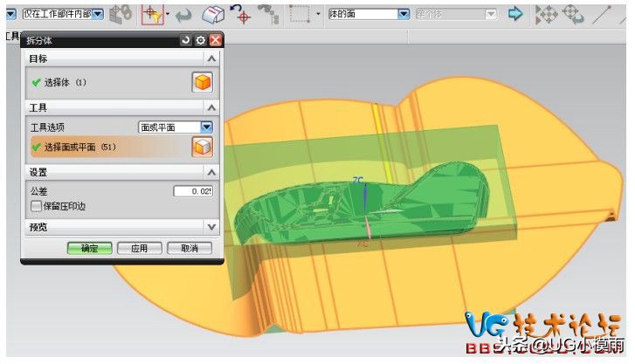
Task: Click the select body cube icon
Action: 202,83
